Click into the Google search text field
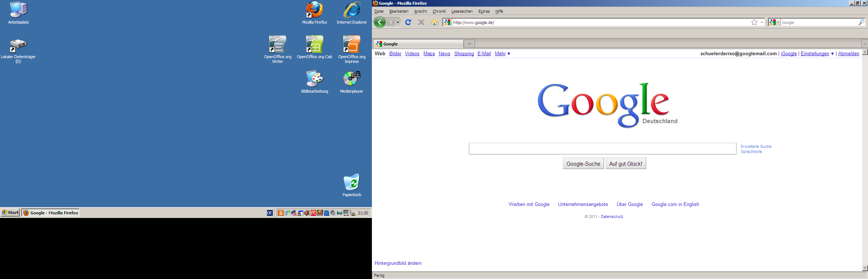This screenshot has height=279, width=868. (x=602, y=149)
